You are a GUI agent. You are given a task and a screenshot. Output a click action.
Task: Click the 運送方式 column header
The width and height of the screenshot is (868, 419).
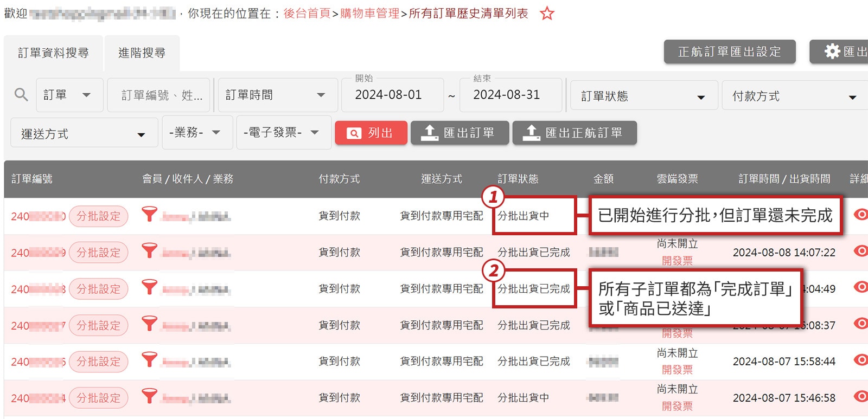click(x=442, y=179)
